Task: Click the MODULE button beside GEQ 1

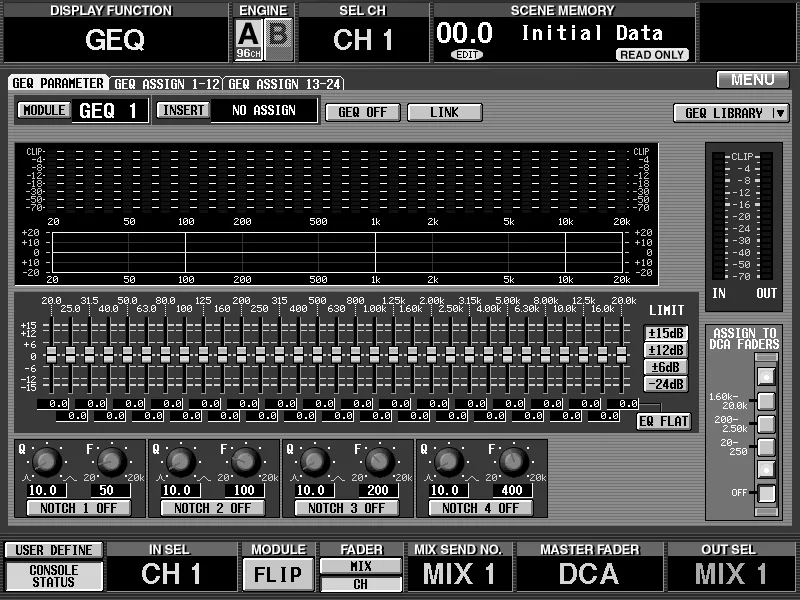Action: [x=44, y=110]
